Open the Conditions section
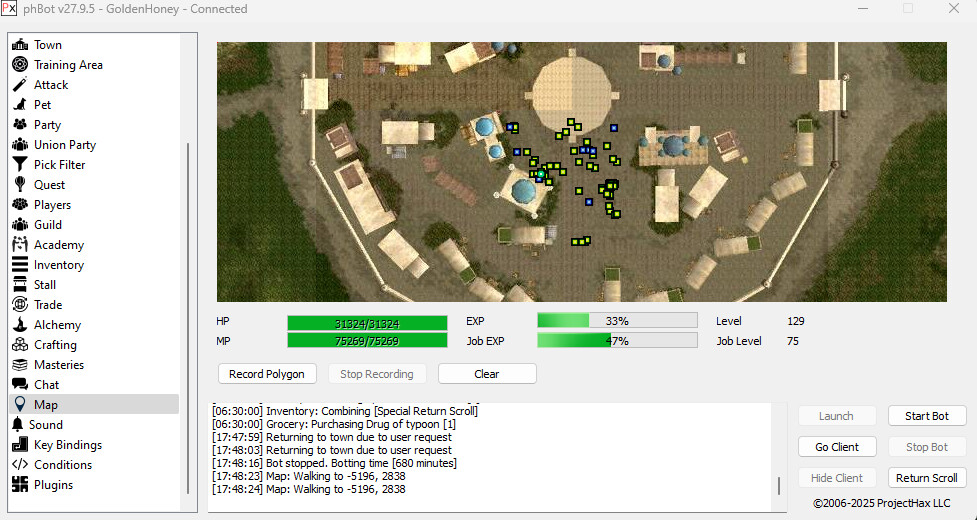This screenshot has height=520, width=977. [x=62, y=465]
